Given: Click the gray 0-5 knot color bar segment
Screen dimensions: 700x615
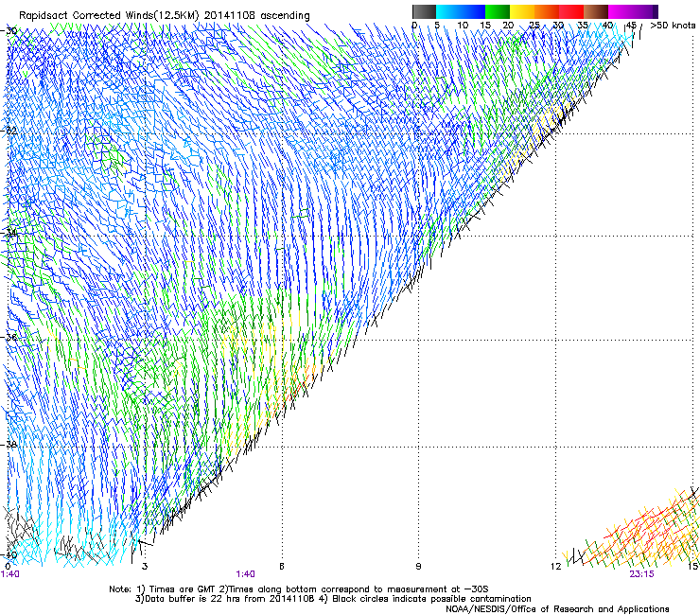Looking at the screenshot, I should coord(424,11).
